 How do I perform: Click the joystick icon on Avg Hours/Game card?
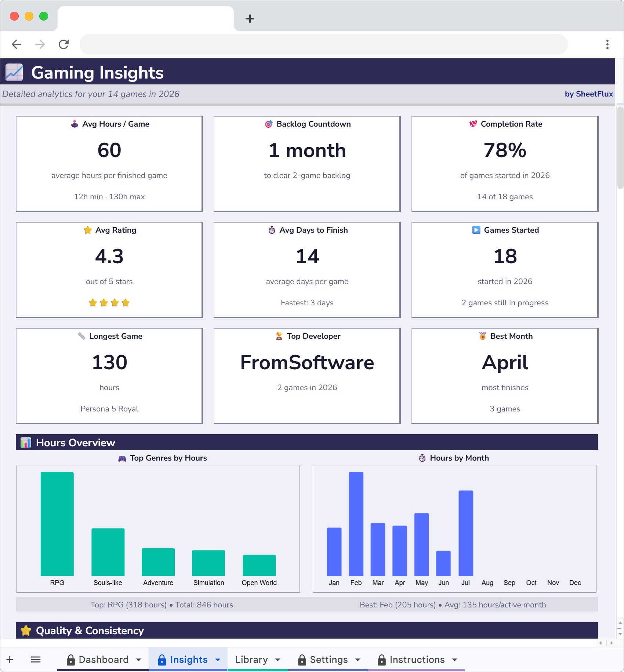[75, 124]
